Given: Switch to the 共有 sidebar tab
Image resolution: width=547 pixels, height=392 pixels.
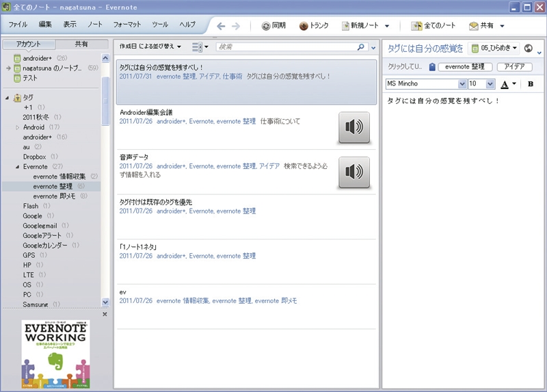Looking at the screenshot, I should [81, 44].
